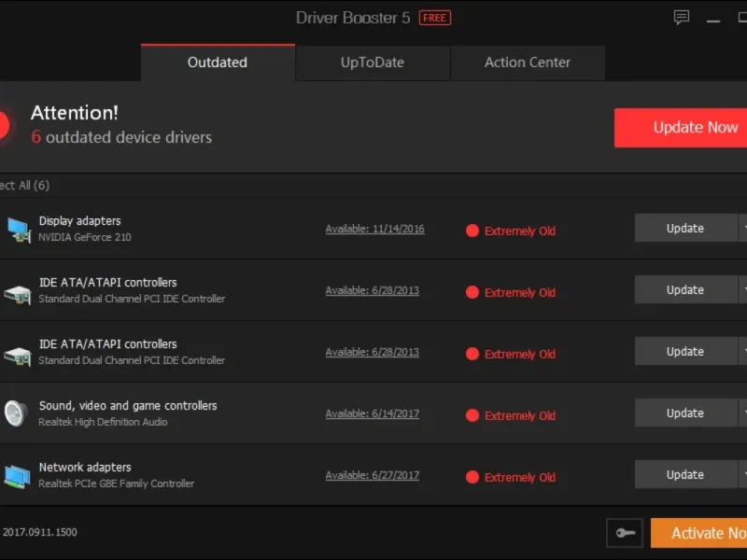Click the Display adapters row title
The height and width of the screenshot is (560, 747).
(80, 221)
